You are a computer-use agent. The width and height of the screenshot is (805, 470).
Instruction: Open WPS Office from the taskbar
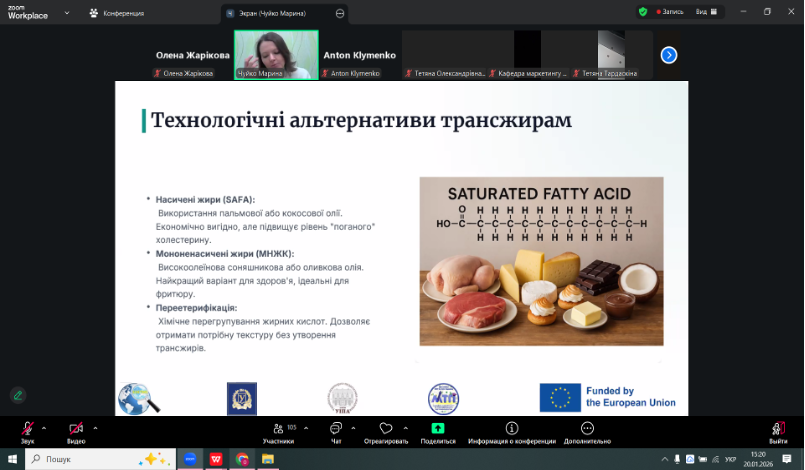click(216, 459)
